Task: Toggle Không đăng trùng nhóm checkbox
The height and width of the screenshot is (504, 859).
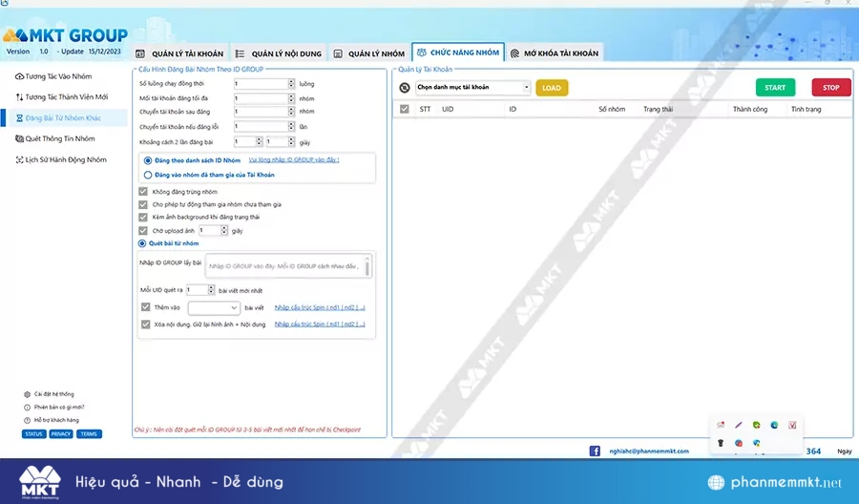Action: 144,192
